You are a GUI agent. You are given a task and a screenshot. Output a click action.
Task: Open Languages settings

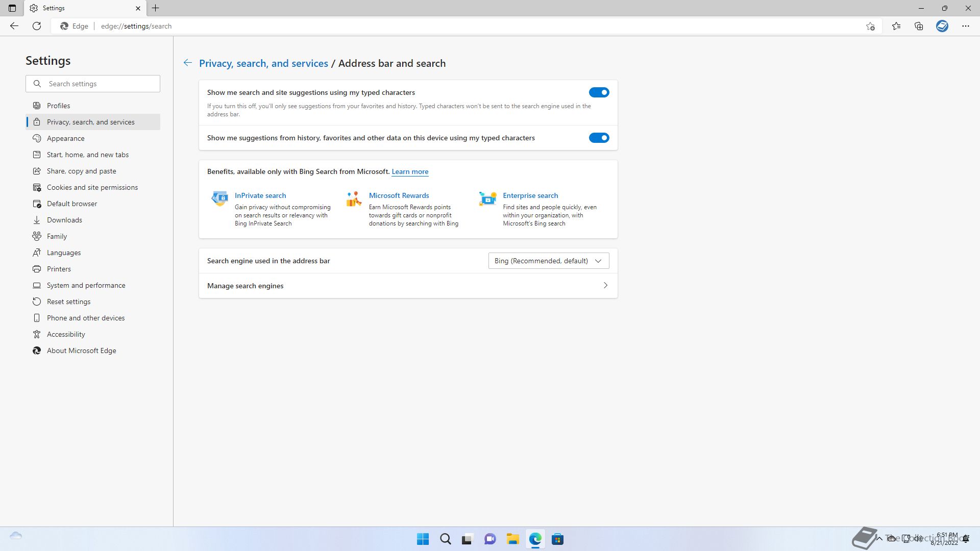(93, 253)
